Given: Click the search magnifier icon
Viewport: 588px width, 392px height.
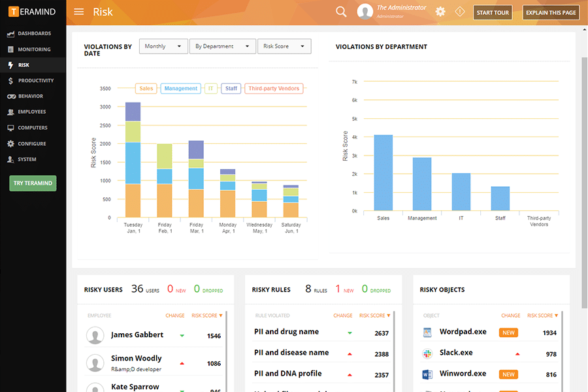Looking at the screenshot, I should pos(341,12).
